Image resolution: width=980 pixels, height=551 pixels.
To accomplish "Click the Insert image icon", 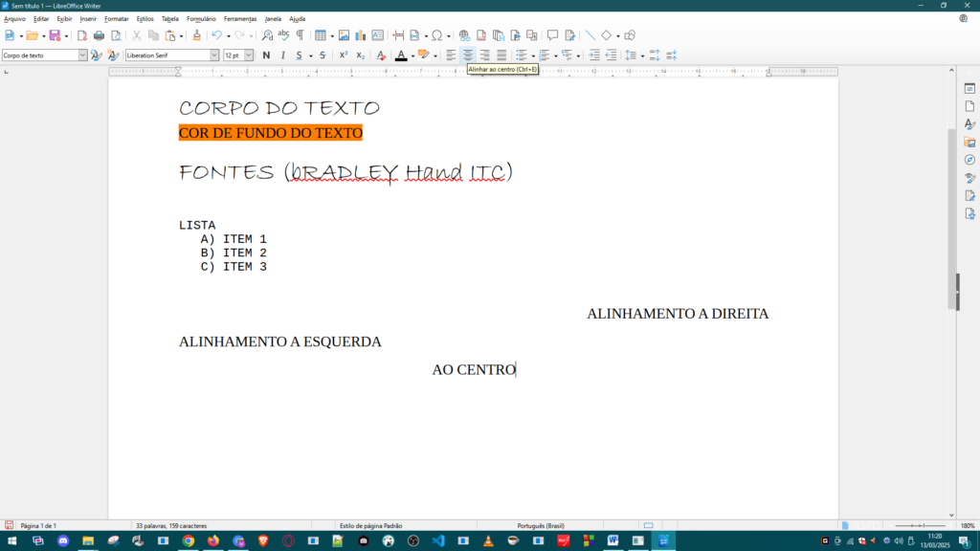I will [x=344, y=35].
